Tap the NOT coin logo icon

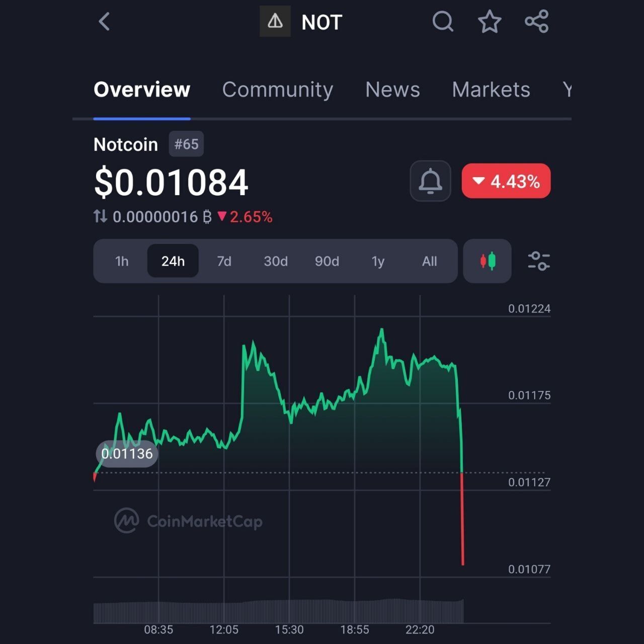(275, 22)
